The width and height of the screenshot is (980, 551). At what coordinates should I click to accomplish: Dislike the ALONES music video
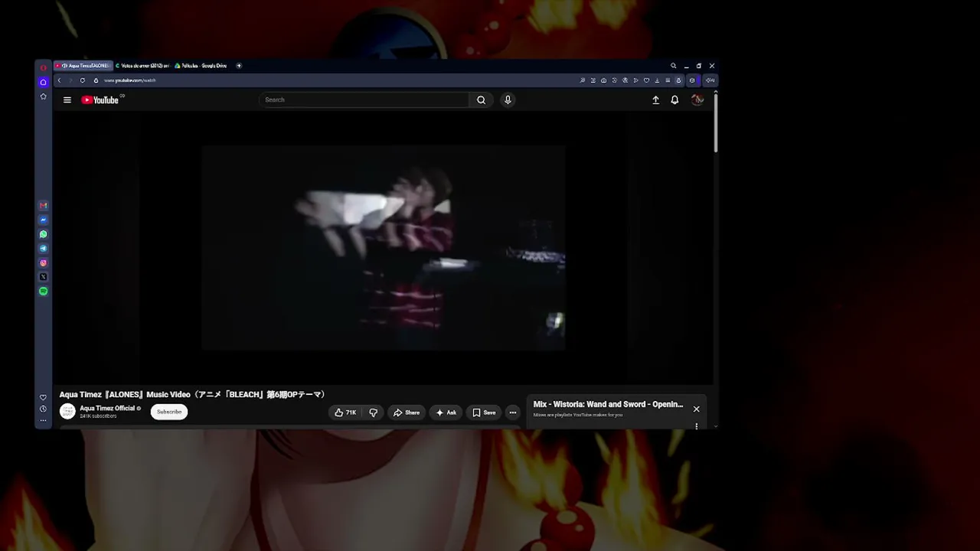click(373, 412)
